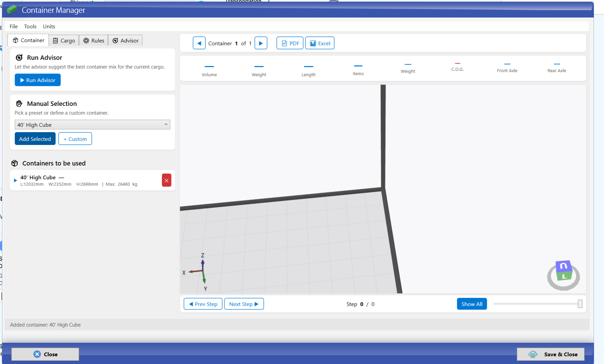Screen dimensions: 604x364
Task: Expand the 40' High Cube container row
Action: coord(15,180)
